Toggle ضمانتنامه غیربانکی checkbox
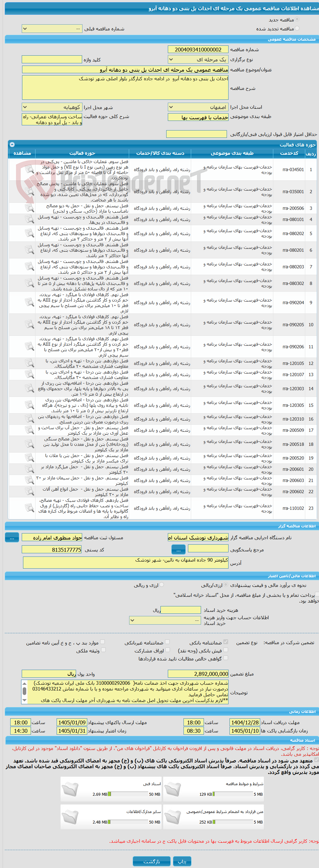Viewport: 319px width, 868px height. pyautogui.click(x=167, y=642)
